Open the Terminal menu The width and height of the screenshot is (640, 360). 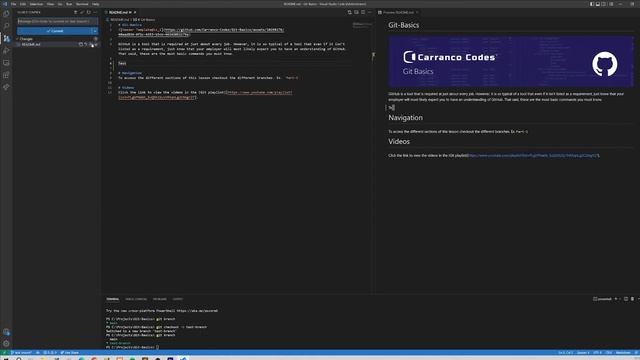pyautogui.click(x=82, y=4)
